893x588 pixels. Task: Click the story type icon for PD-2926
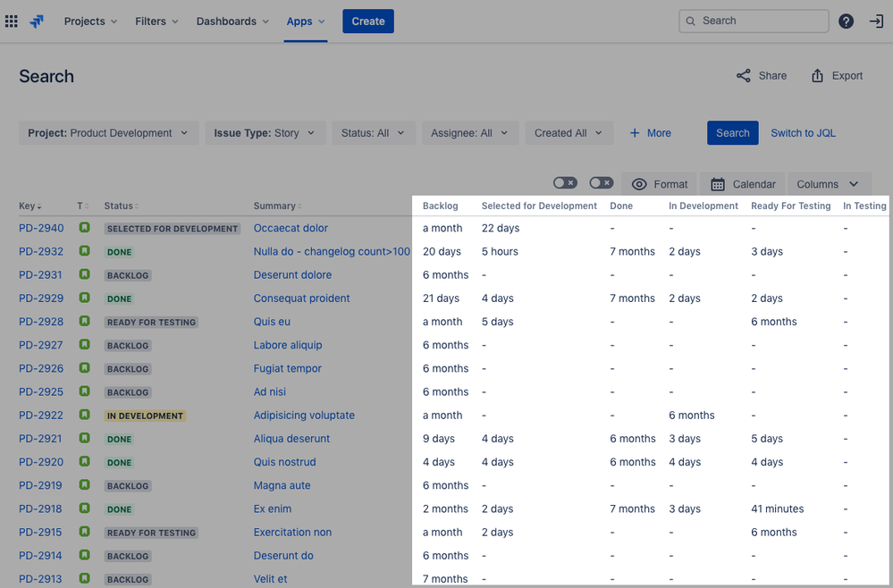(84, 368)
